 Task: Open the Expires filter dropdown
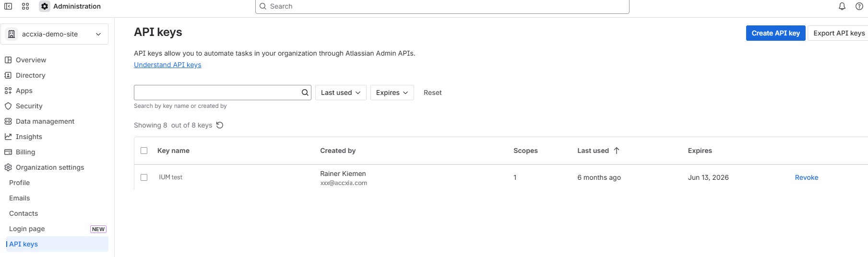click(392, 93)
